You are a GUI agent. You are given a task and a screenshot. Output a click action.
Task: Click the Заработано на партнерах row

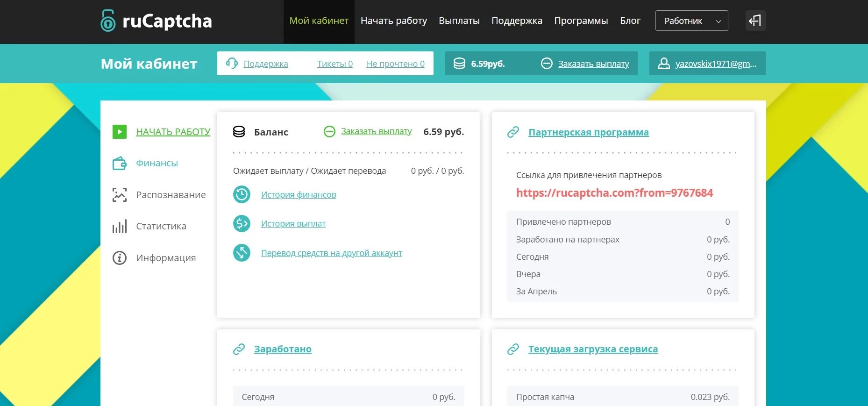pyautogui.click(x=623, y=239)
